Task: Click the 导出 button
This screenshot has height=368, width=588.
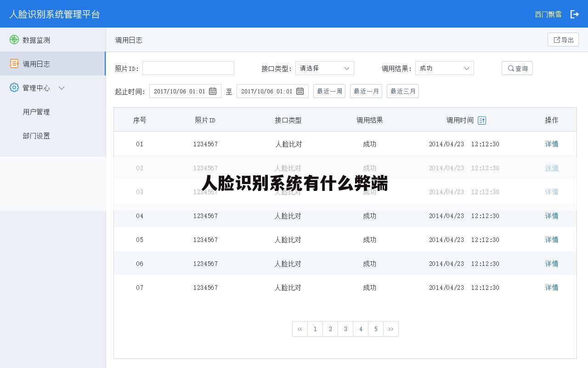Action: 563,40
